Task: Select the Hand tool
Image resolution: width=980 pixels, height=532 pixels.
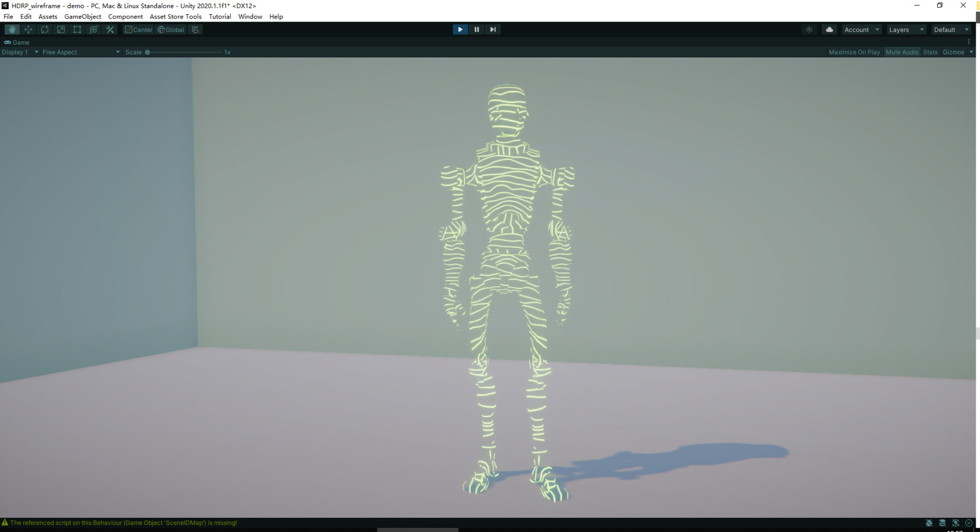Action: click(x=11, y=29)
